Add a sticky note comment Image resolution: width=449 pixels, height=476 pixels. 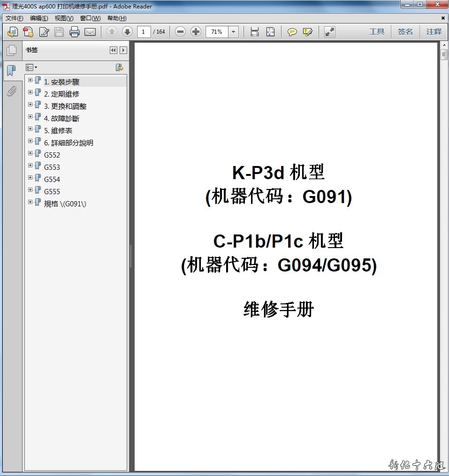[292, 32]
